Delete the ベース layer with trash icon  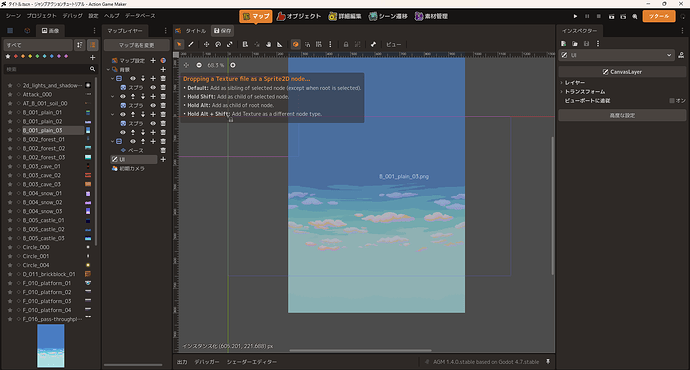(163, 150)
